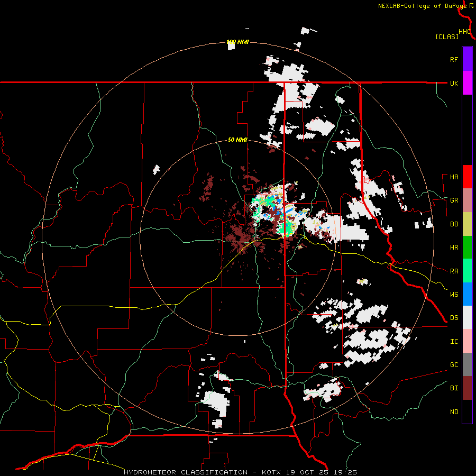Click the HA legend label
This screenshot has height=476, width=476.
454,177
